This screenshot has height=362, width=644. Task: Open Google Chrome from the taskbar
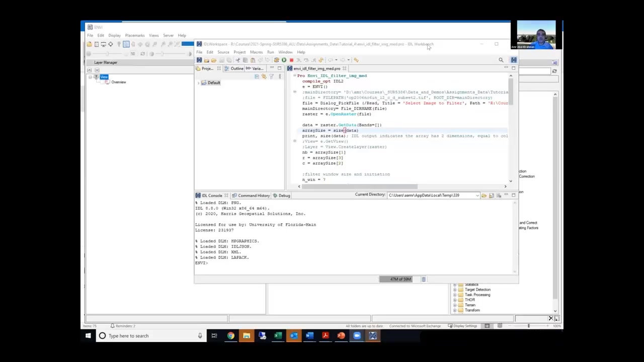(230, 336)
